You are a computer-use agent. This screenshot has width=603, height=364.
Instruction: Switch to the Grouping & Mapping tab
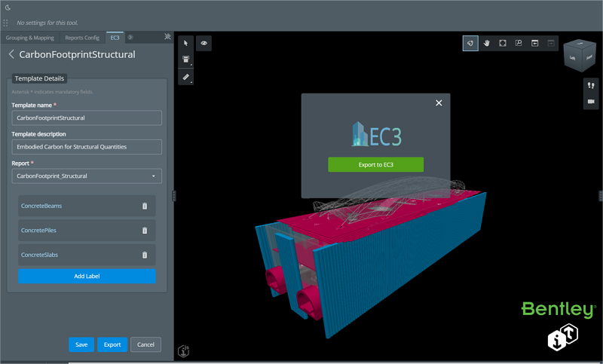[29, 38]
